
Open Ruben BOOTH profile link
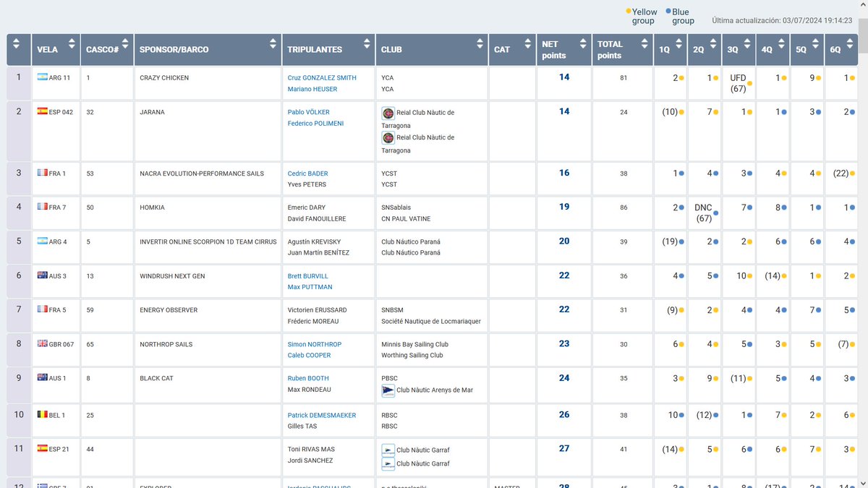[x=308, y=378]
